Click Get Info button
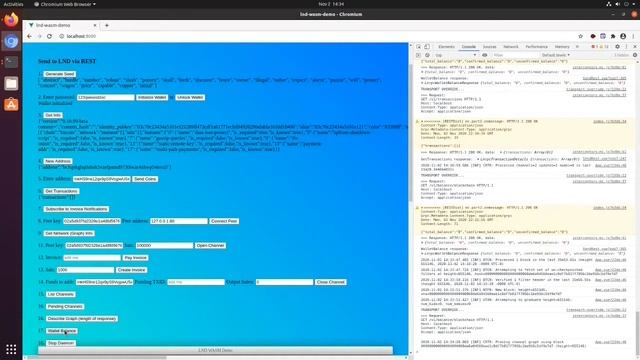This screenshot has height=360, width=640. (x=53, y=116)
